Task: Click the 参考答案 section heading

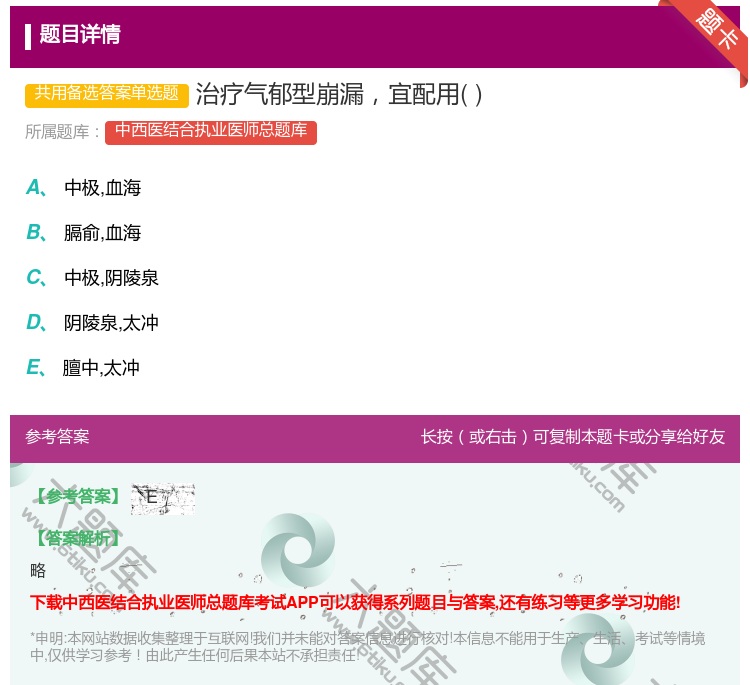Action: [57, 437]
